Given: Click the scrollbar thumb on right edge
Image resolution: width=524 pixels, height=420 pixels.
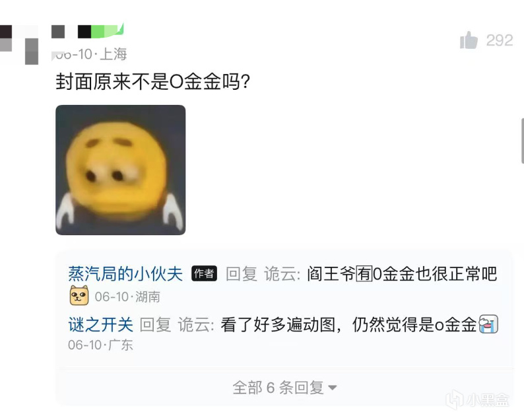Looking at the screenshot, I should coord(522,141).
